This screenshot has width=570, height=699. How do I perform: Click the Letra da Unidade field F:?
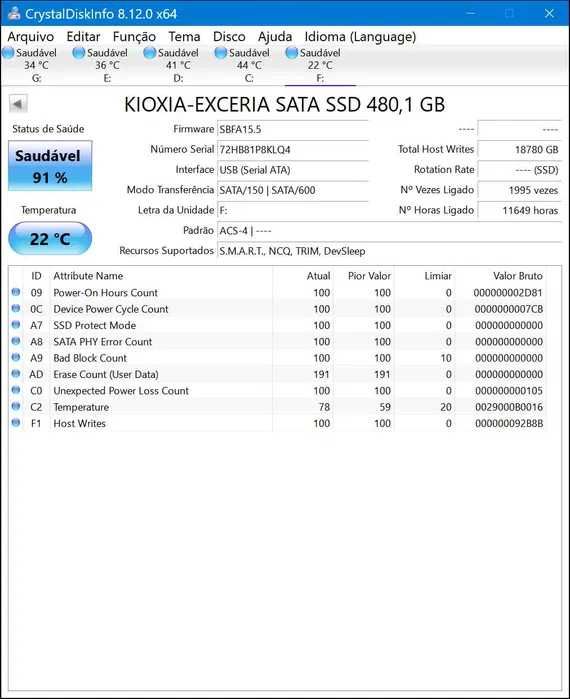pos(292,210)
